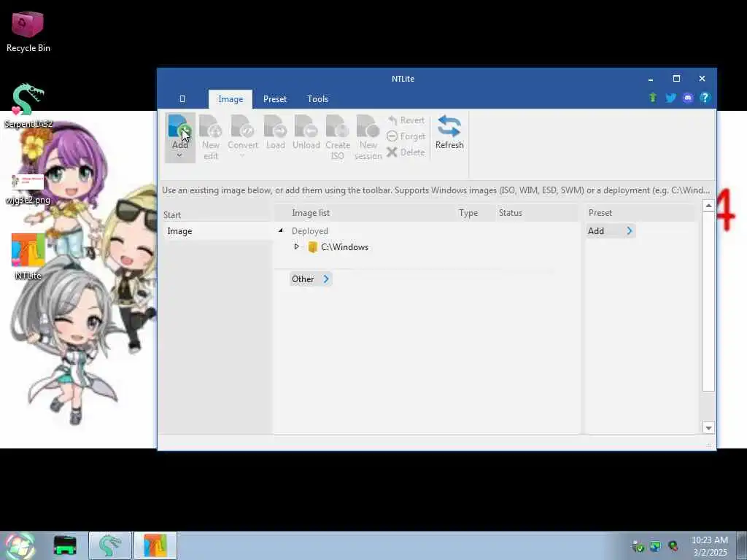The width and height of the screenshot is (747, 560).
Task: Open the Discord icon link
Action: [687, 98]
